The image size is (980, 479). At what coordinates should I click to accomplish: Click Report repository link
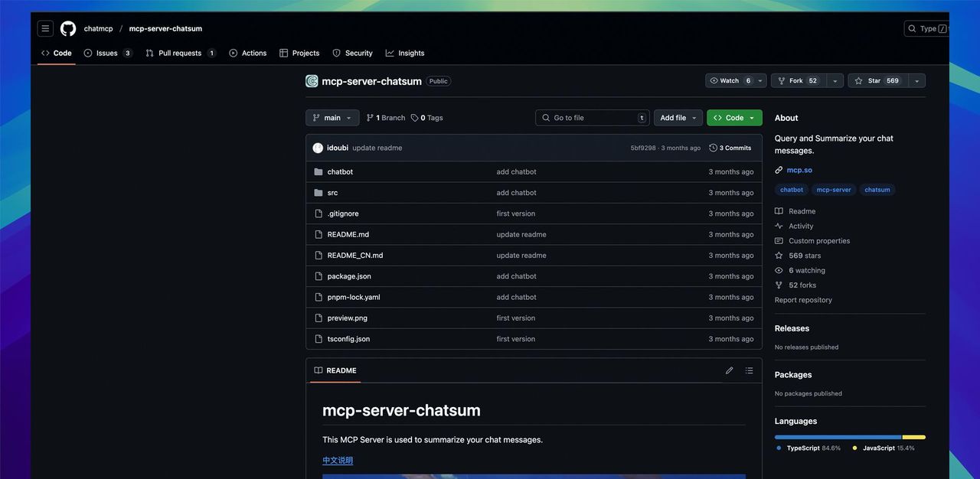pos(803,300)
